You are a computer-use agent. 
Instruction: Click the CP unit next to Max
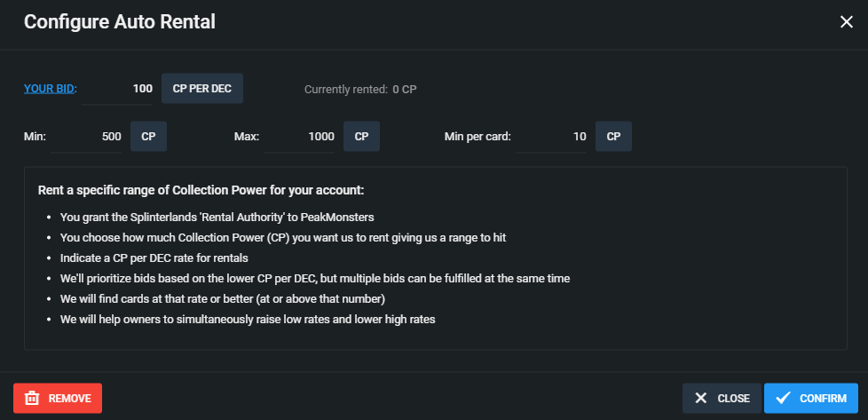click(361, 137)
